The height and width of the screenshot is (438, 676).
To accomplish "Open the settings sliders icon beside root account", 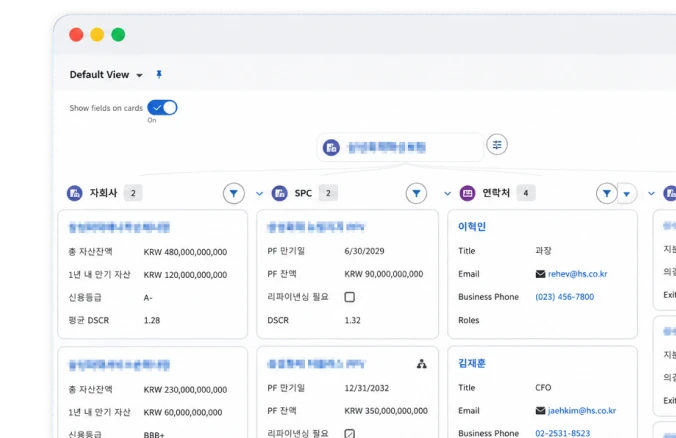I will coord(497,145).
